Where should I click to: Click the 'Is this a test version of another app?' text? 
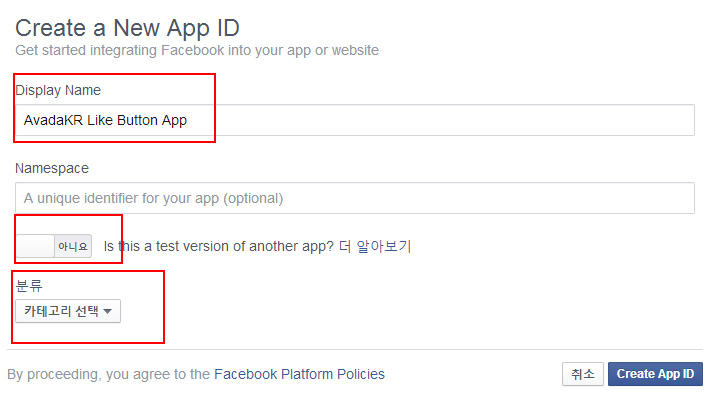219,246
